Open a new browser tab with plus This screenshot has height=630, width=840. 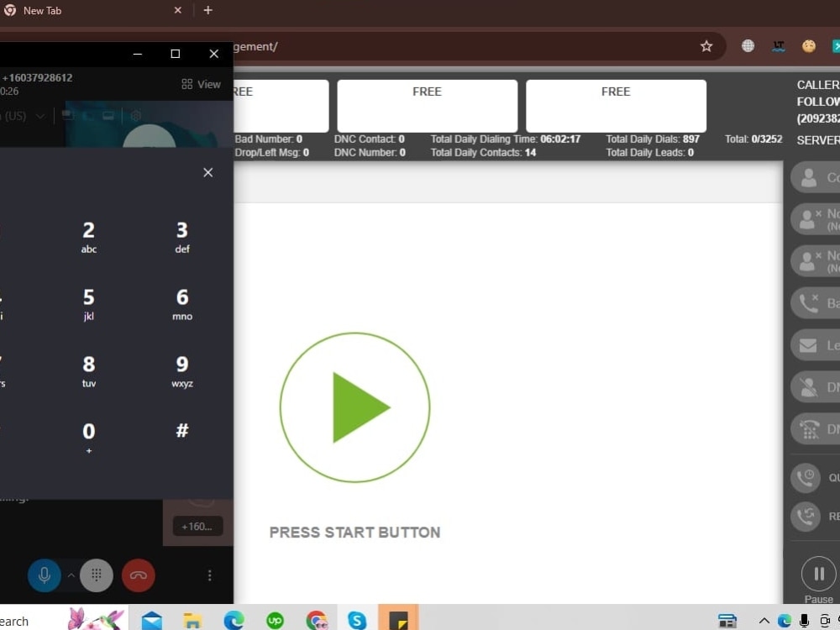click(207, 10)
